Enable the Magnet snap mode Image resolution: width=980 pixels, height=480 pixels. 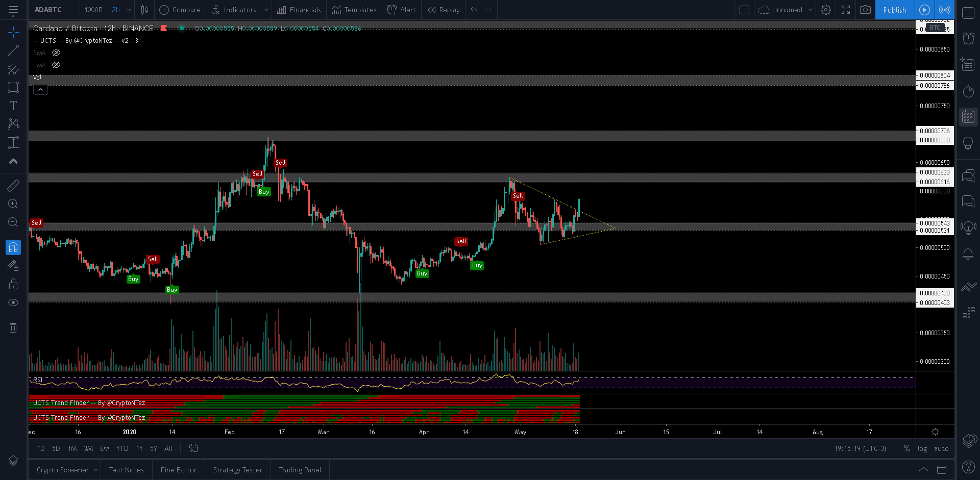(13, 247)
